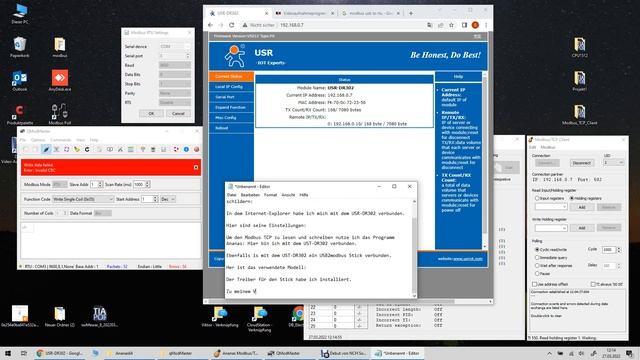
Task: Dismiss the red error banner in QModMaster
Action: pyautogui.click(x=196, y=167)
